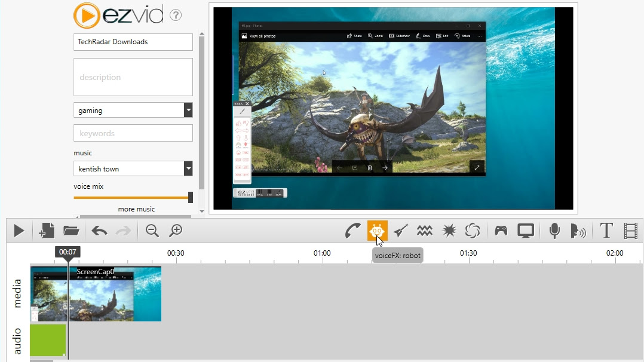Screen dimensions: 644x362
Task: Edit the TechRadar Downloads title field
Action: pyautogui.click(x=133, y=42)
